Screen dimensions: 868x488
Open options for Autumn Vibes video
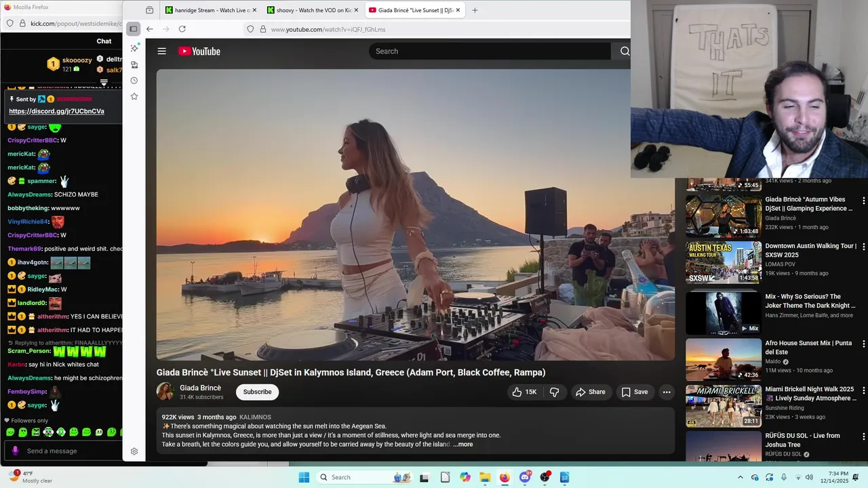pos(863,201)
